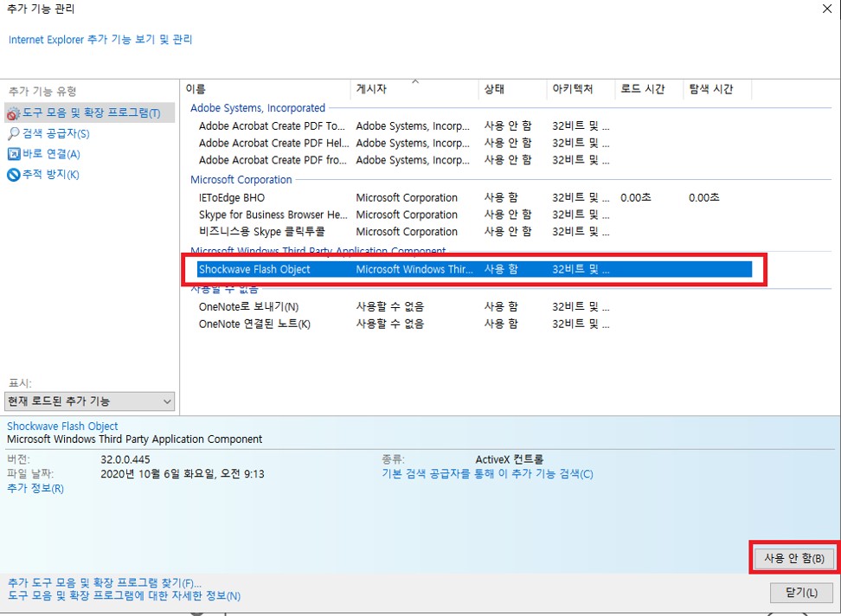Collapse the Microsoft Corporation group header
Viewport: 841px width, 616px height.
(241, 180)
